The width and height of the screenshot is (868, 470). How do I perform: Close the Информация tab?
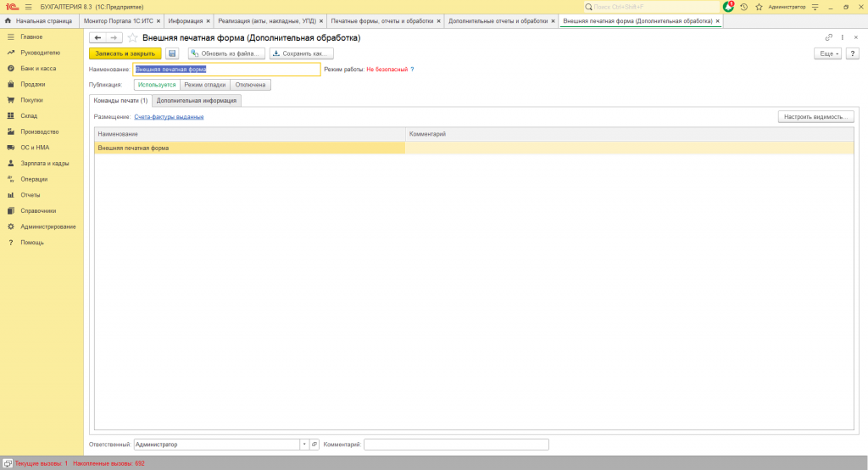point(209,21)
